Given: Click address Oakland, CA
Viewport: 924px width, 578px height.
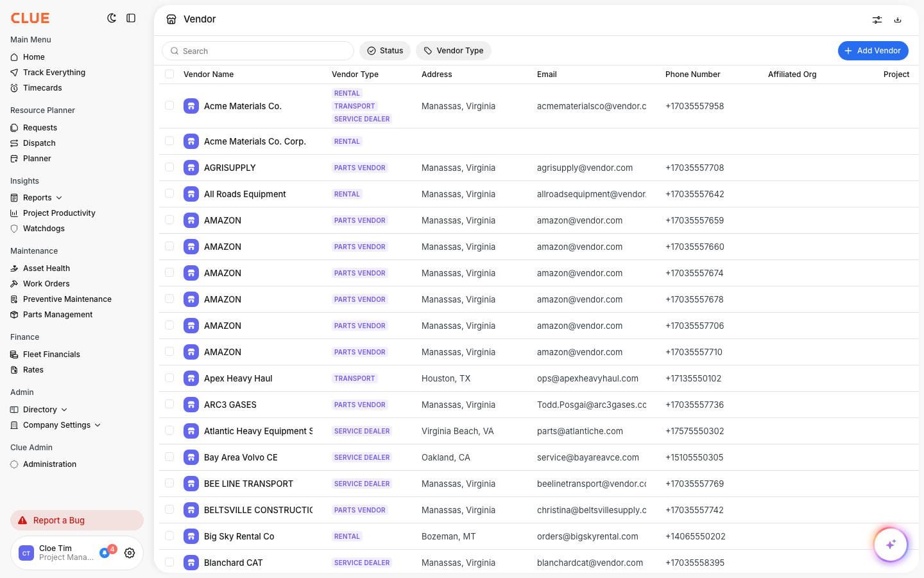Looking at the screenshot, I should pos(446,457).
